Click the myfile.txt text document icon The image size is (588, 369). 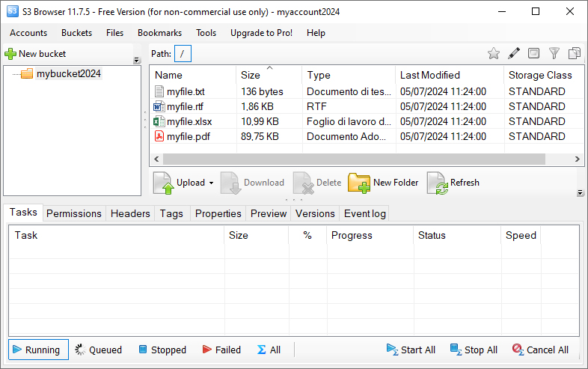(159, 91)
